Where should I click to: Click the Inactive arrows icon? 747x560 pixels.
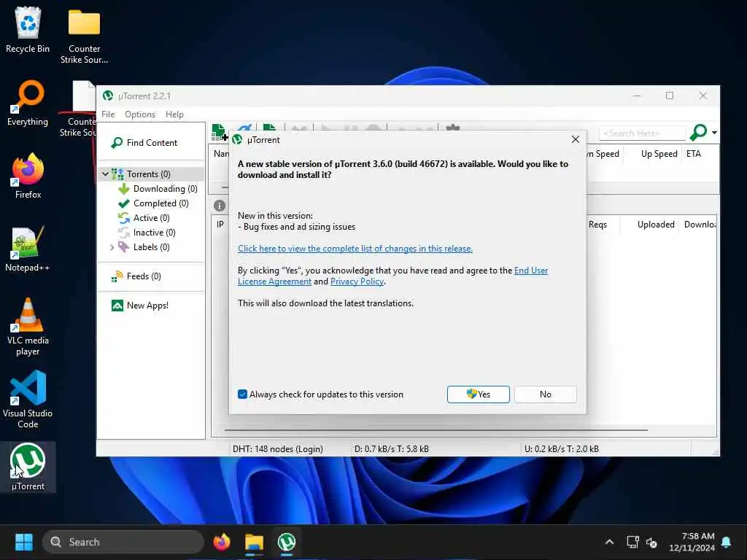tap(124, 233)
